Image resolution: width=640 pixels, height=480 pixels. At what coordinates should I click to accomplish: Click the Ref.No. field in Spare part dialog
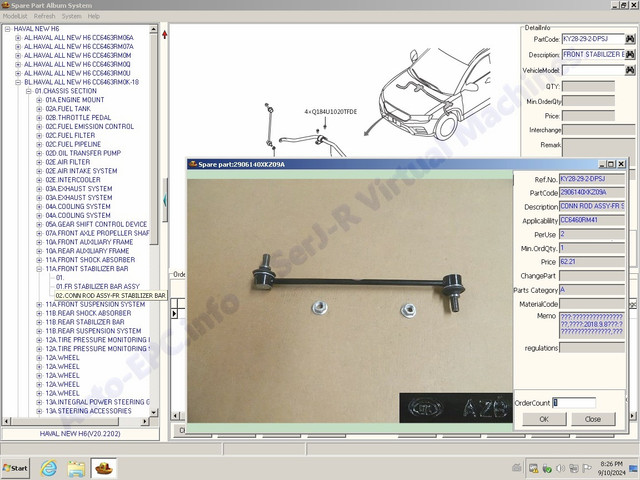(x=592, y=179)
